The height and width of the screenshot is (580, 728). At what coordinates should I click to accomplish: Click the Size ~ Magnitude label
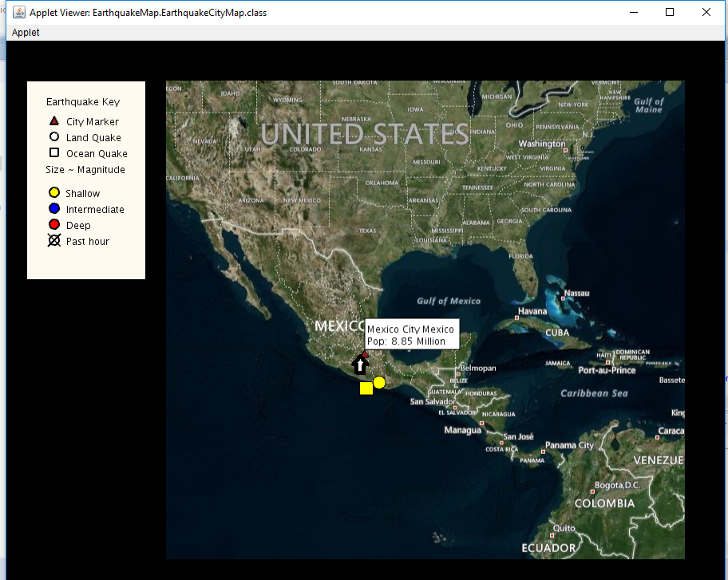(85, 169)
